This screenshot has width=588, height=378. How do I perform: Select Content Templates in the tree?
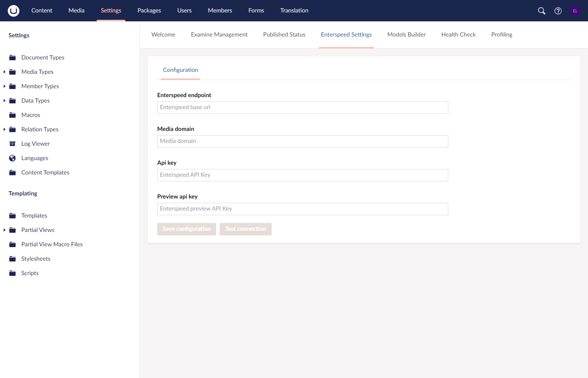click(x=45, y=172)
